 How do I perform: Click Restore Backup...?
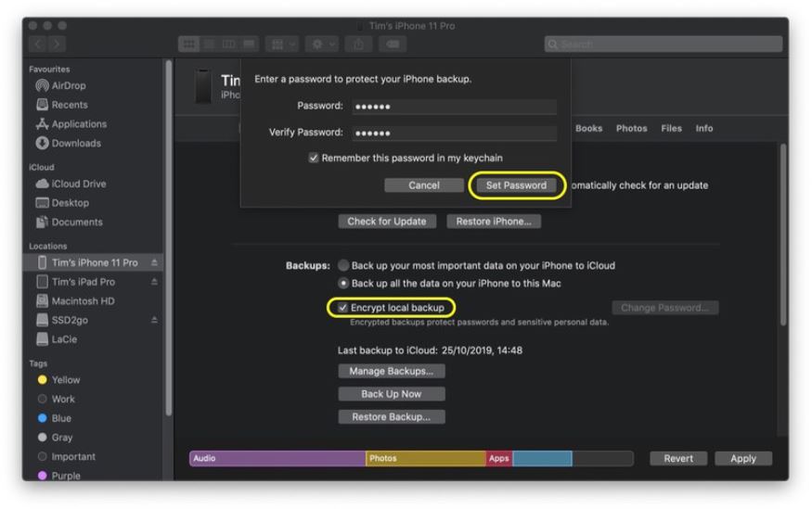pyautogui.click(x=391, y=416)
